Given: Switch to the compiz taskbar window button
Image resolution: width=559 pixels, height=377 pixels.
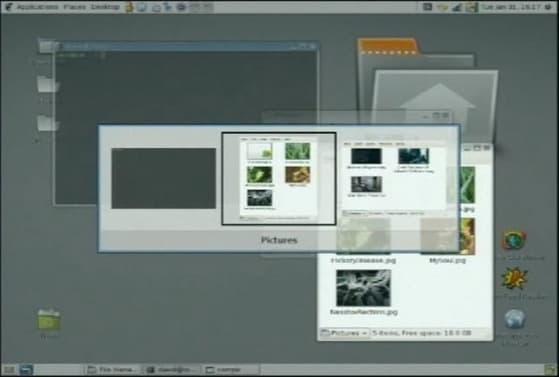Looking at the screenshot, I should pyautogui.click(x=232, y=370).
